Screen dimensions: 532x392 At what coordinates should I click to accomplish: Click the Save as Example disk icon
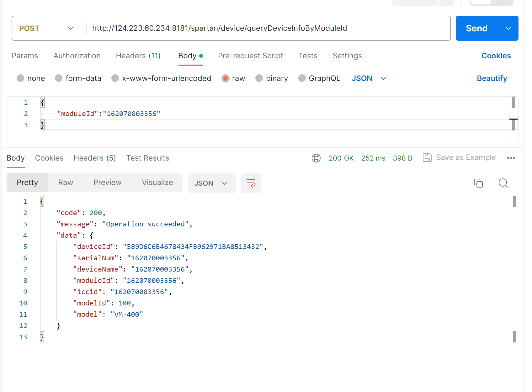427,157
